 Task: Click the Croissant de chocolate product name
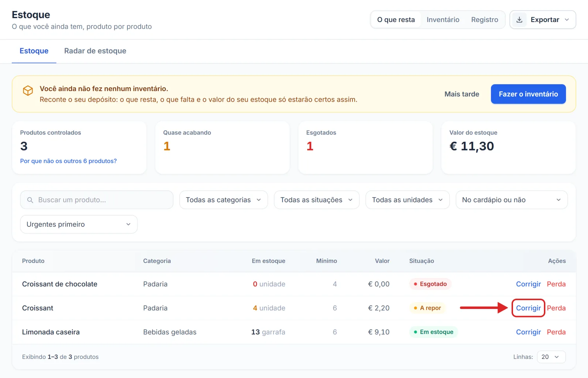(x=60, y=284)
